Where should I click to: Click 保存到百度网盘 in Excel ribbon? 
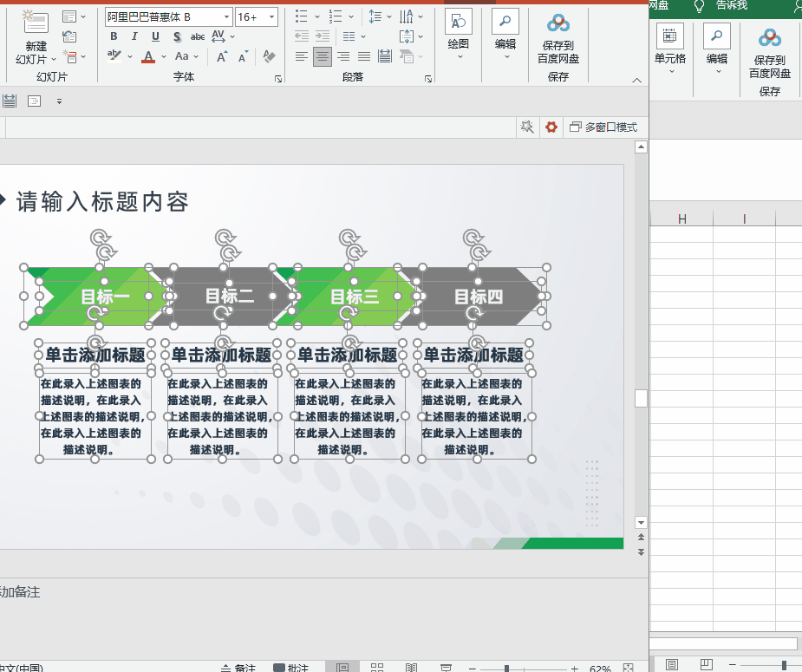click(770, 53)
